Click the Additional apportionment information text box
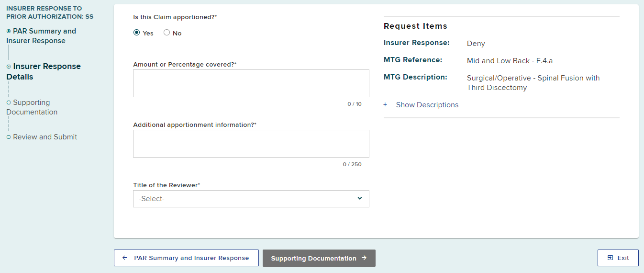The height and width of the screenshot is (273, 644). (251, 144)
